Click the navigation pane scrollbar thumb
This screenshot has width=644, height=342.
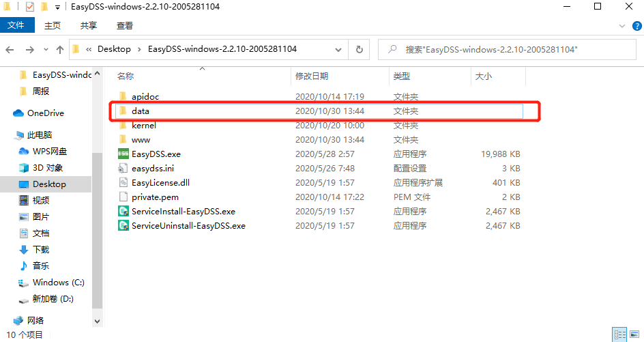click(97, 230)
